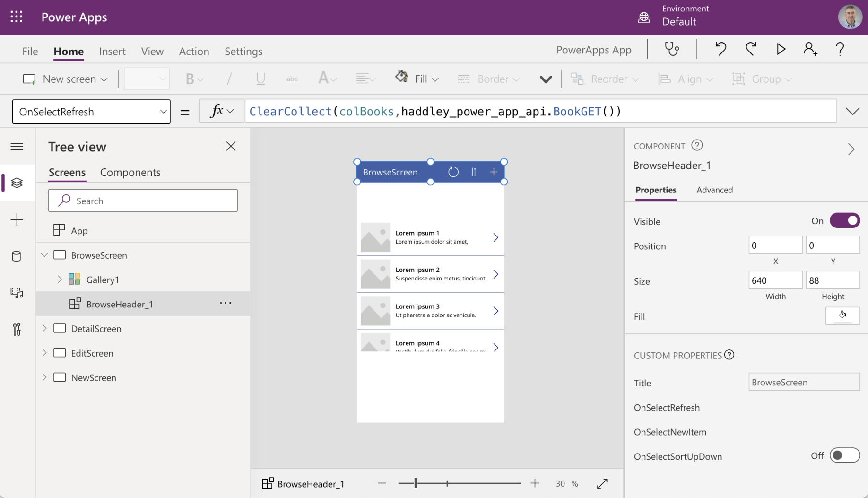Turn off the Visible toggle
The image size is (868, 498).
coord(845,221)
